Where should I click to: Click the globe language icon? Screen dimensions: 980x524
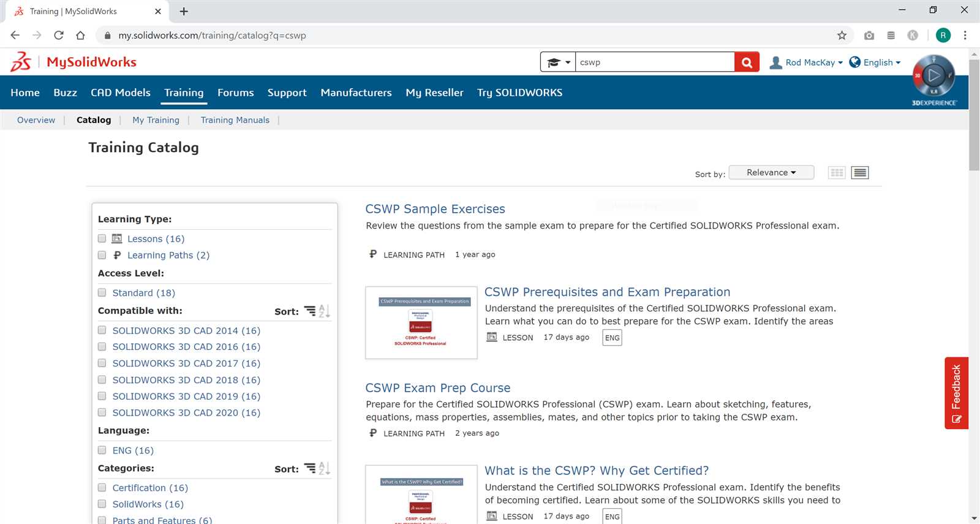(855, 62)
